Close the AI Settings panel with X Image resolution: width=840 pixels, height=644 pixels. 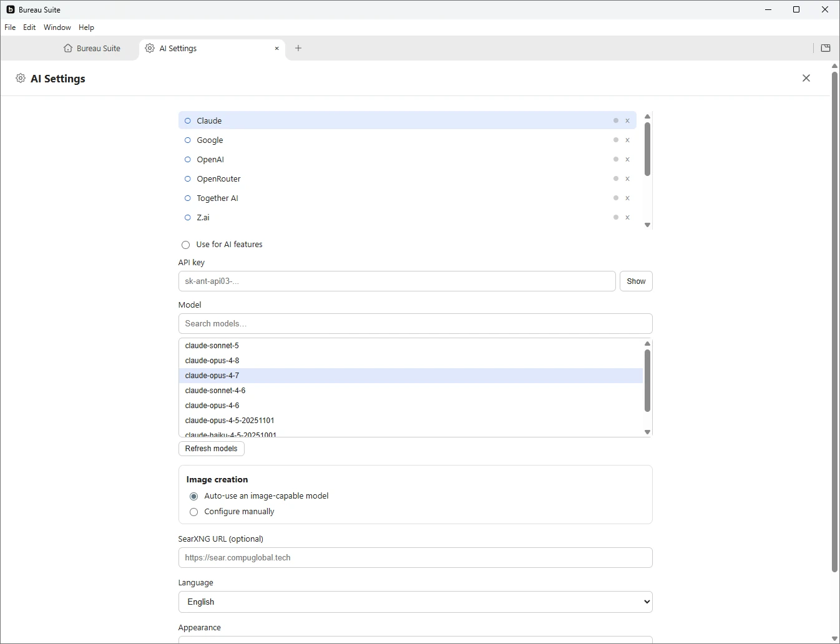[806, 78]
